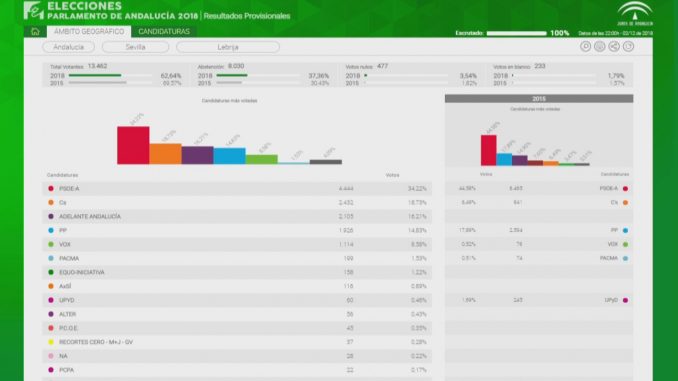Click the Escrutado progress bar

pyautogui.click(x=516, y=33)
